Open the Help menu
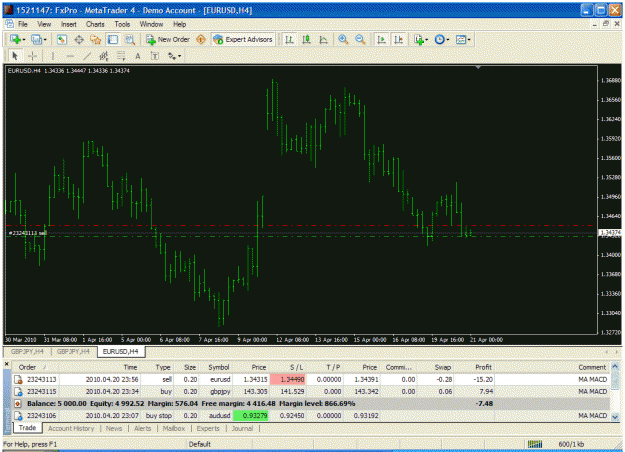This screenshot has width=625, height=452. [x=179, y=24]
